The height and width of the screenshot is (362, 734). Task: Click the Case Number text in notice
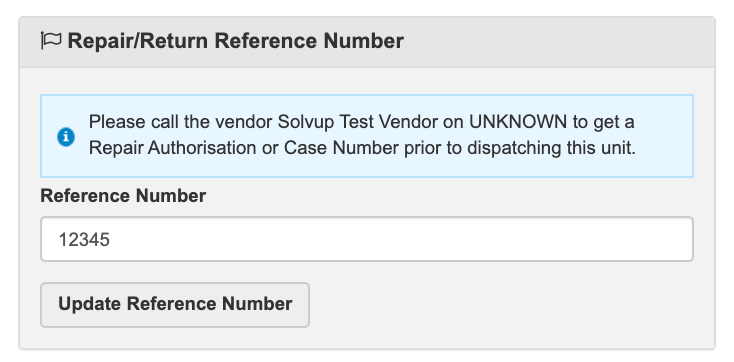pos(341,148)
